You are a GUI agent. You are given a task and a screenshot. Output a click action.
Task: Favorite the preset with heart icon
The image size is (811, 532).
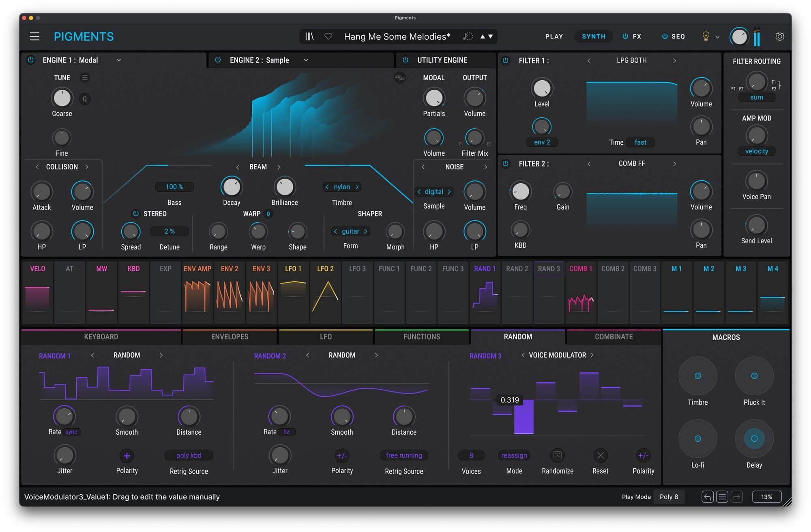pyautogui.click(x=328, y=36)
